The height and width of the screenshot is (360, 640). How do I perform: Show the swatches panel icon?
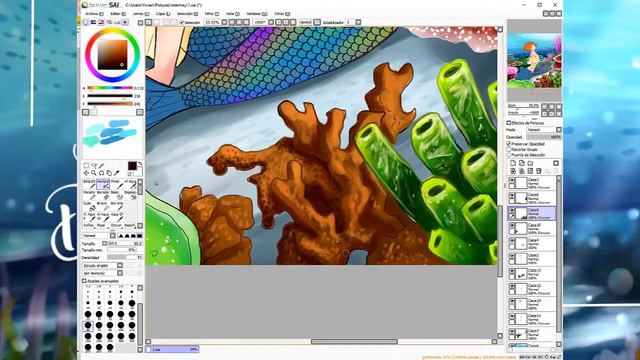(x=117, y=22)
